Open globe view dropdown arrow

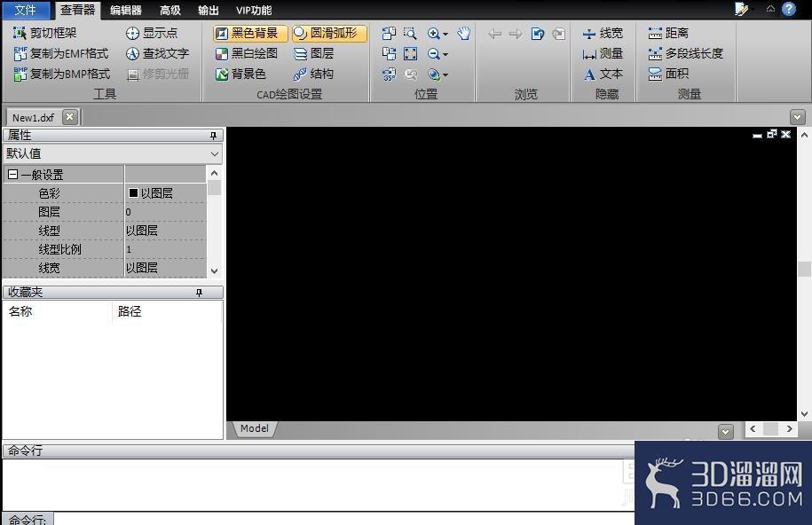[x=445, y=75]
